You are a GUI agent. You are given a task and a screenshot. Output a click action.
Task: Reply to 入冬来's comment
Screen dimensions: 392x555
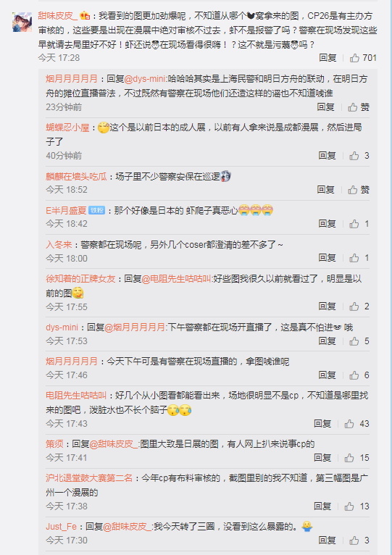pos(327,258)
